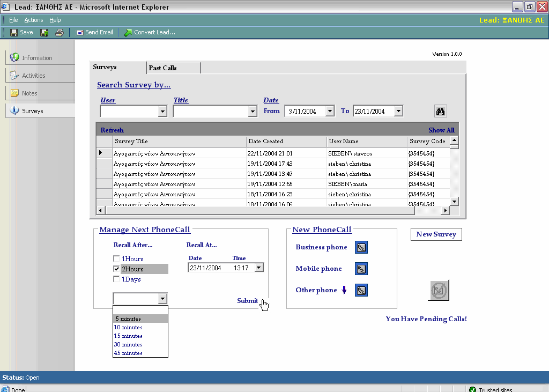This screenshot has width=549, height=392.
Task: Open the Actions menu
Action: (34, 20)
